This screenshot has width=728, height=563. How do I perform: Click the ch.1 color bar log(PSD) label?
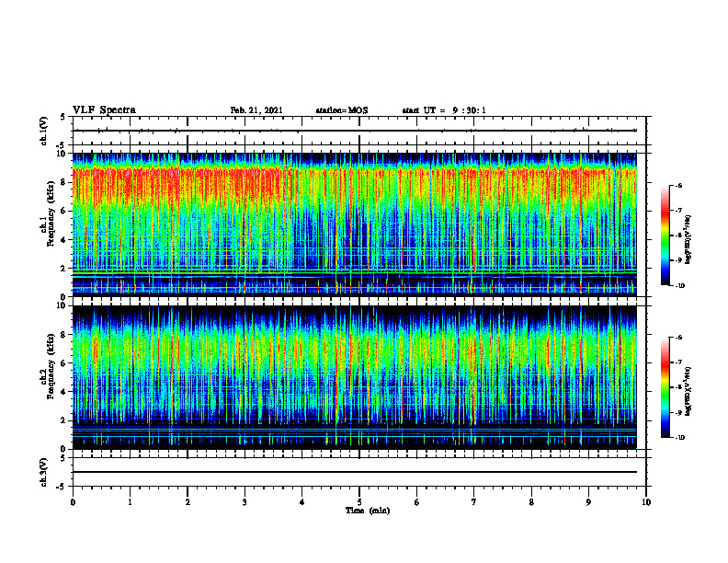pyautogui.click(x=688, y=240)
